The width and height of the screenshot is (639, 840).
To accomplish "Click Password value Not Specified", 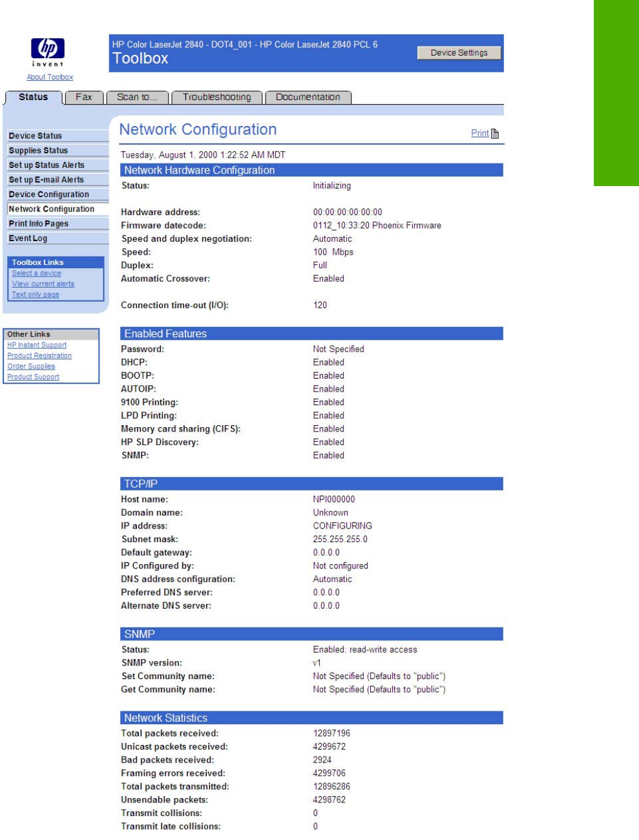I will [x=339, y=349].
